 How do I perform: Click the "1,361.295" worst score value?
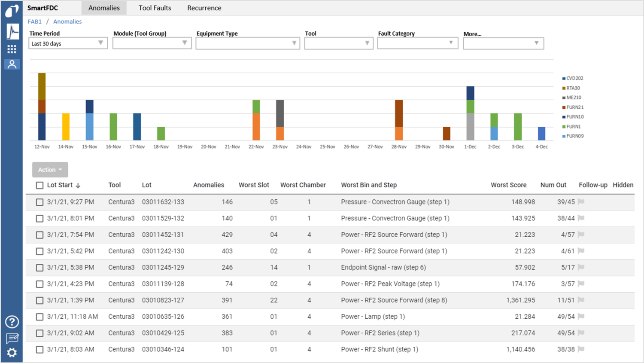pos(520,300)
